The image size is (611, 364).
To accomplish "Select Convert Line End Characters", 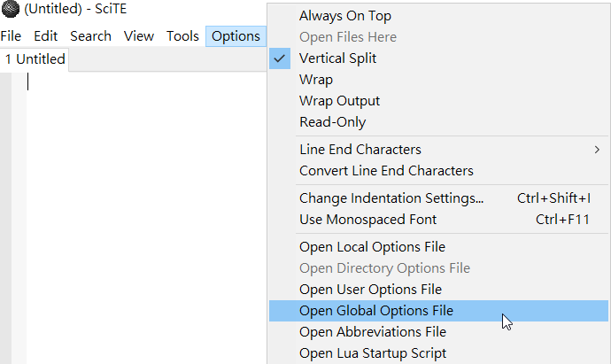I will click(438, 171).
